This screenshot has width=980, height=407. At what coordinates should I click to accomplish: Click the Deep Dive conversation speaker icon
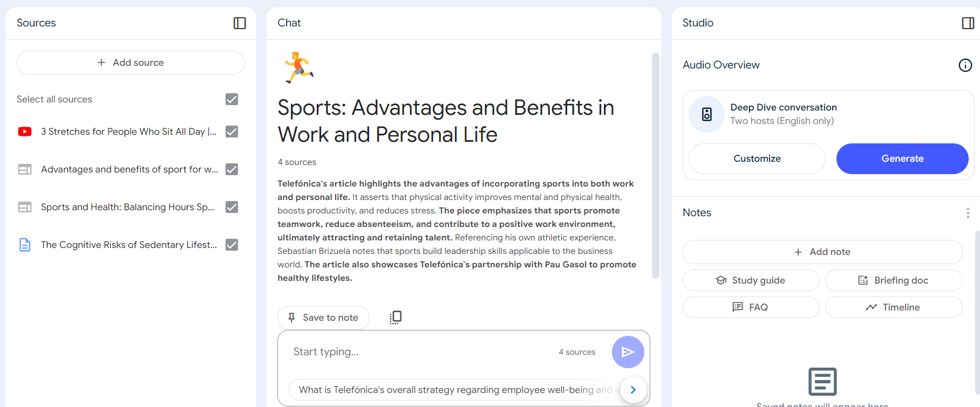click(x=706, y=114)
